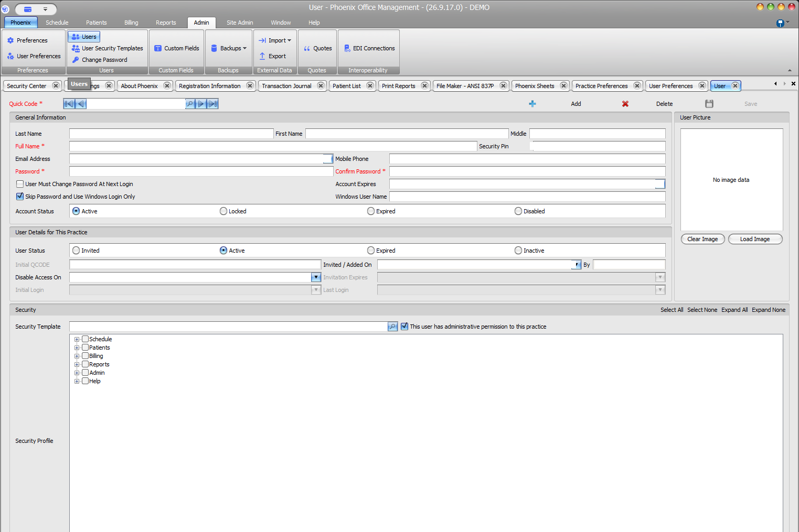Click the red X Delete icon

tap(625, 104)
